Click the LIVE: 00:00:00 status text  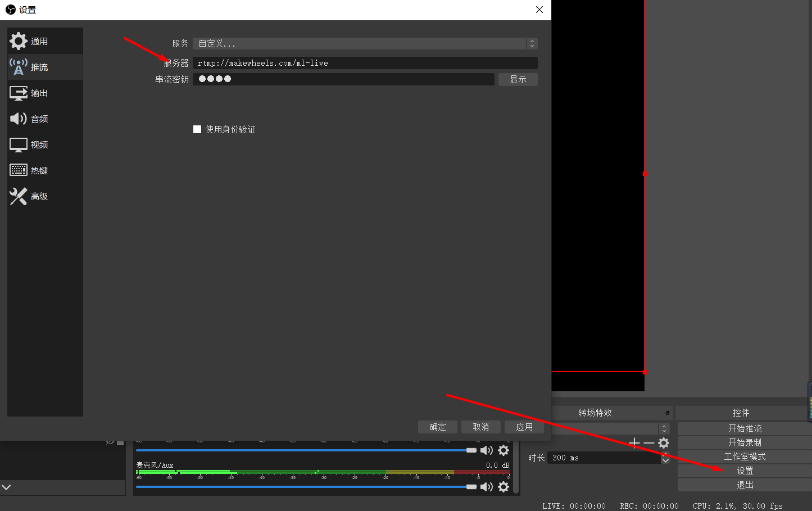[x=574, y=506]
